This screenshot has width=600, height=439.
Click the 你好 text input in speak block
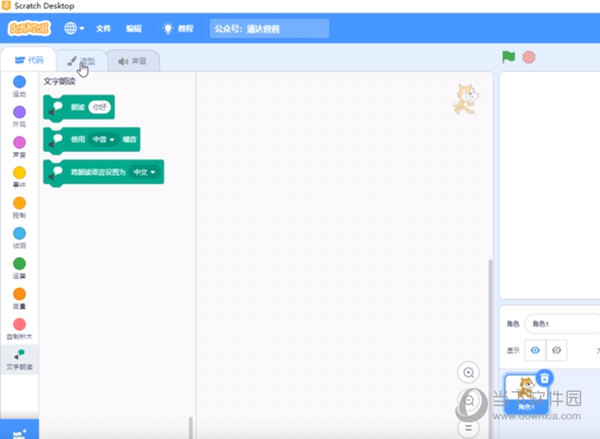[x=99, y=107]
